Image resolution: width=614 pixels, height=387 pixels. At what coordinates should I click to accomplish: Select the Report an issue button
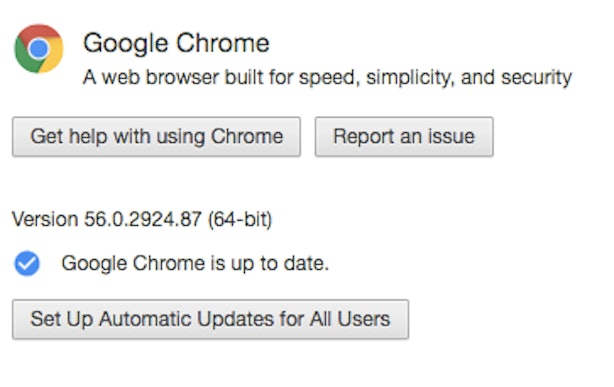(x=404, y=137)
